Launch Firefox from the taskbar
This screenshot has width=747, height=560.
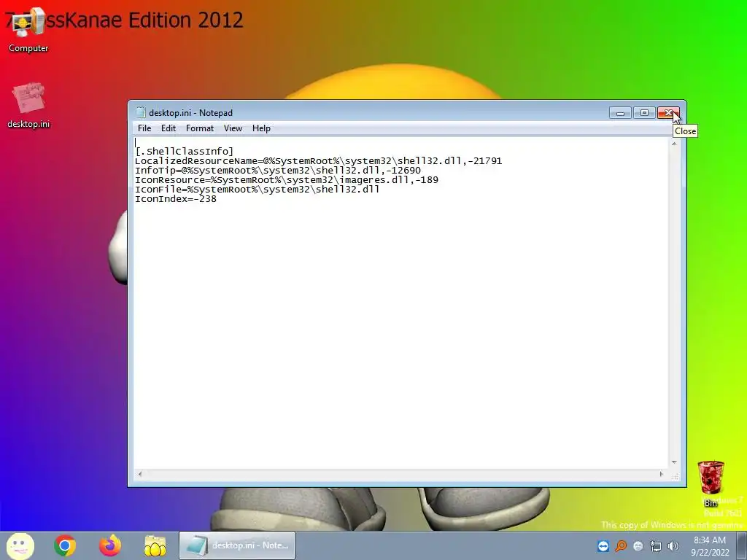coord(110,545)
